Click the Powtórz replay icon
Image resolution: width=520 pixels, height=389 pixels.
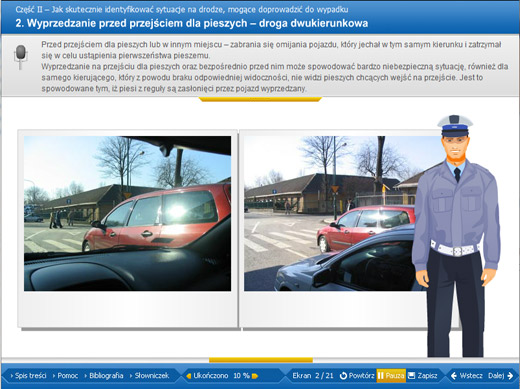(343, 376)
